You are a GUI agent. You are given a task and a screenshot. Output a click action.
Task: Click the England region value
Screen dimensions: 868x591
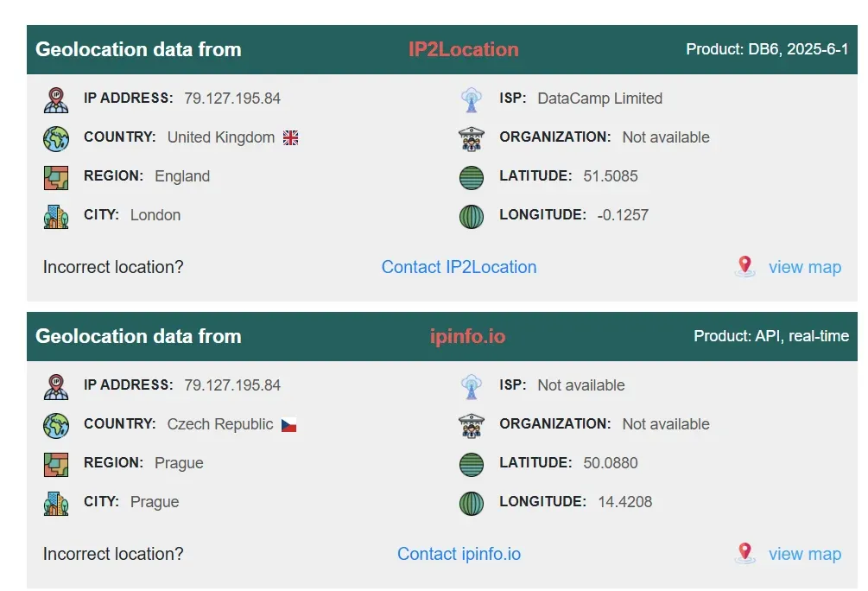click(x=182, y=176)
